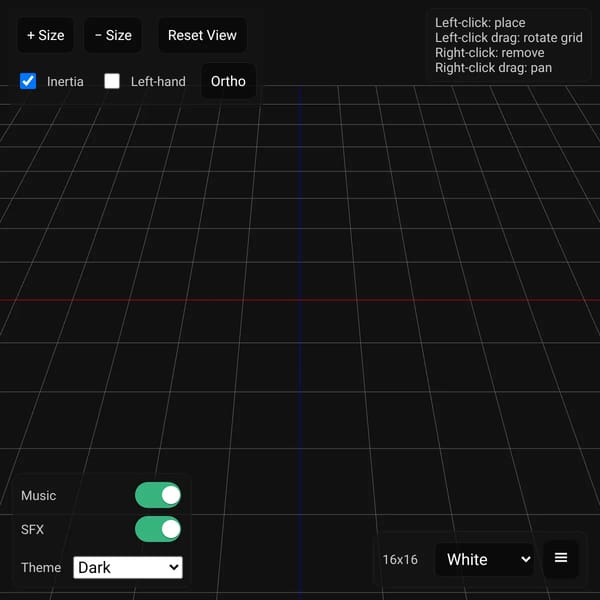Click the 'Right-click: remove' hint text
600x600 pixels.
point(489,52)
